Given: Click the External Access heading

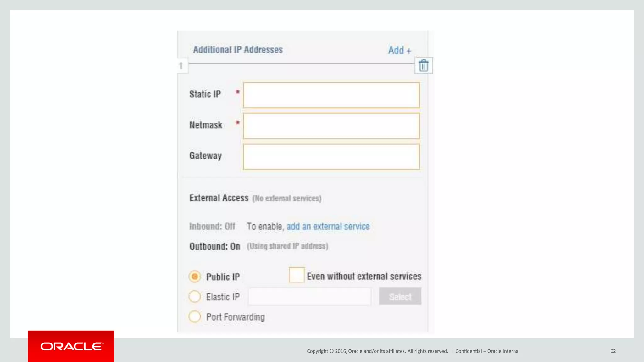Looking at the screenshot, I should [x=219, y=198].
